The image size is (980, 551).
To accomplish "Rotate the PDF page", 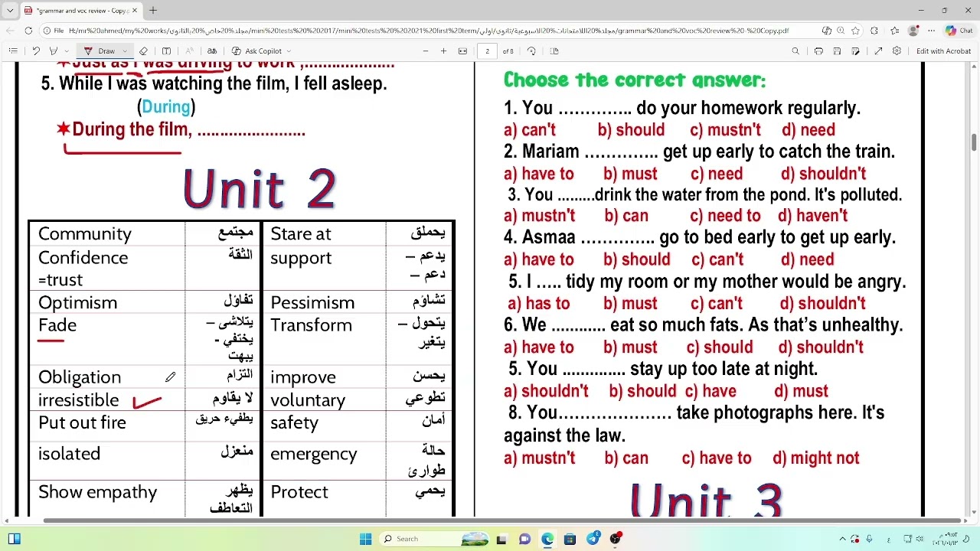I will tap(531, 51).
